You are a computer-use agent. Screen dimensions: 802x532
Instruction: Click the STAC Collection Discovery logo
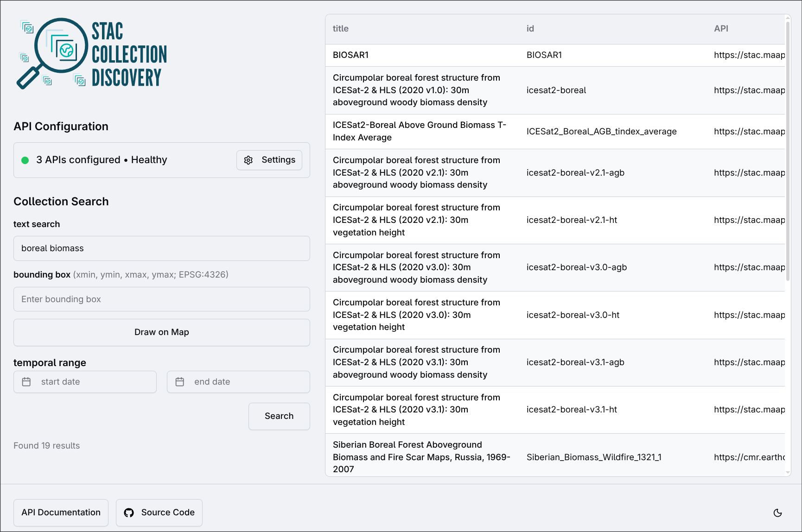92,54
